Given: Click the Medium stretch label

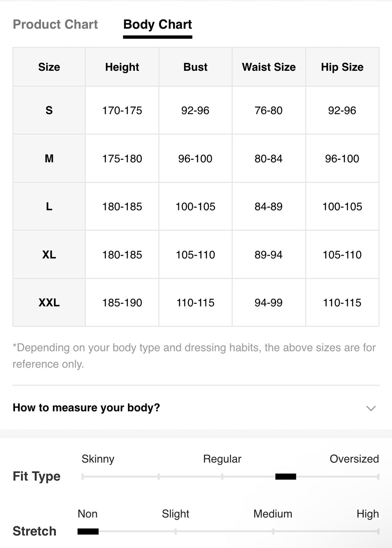Looking at the screenshot, I should point(273,514).
